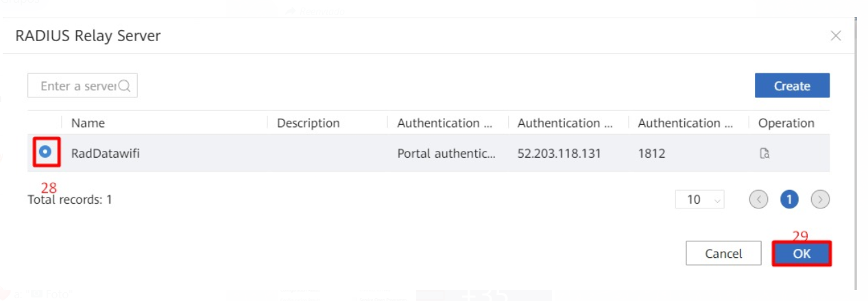868x301 pixels.
Task: Go to the next page arrow
Action: (820, 200)
